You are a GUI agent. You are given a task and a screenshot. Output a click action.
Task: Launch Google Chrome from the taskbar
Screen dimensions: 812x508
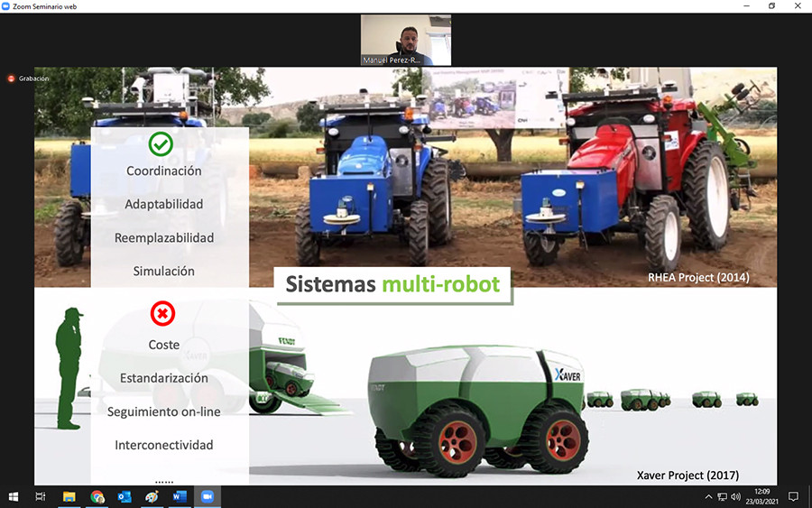(97, 497)
